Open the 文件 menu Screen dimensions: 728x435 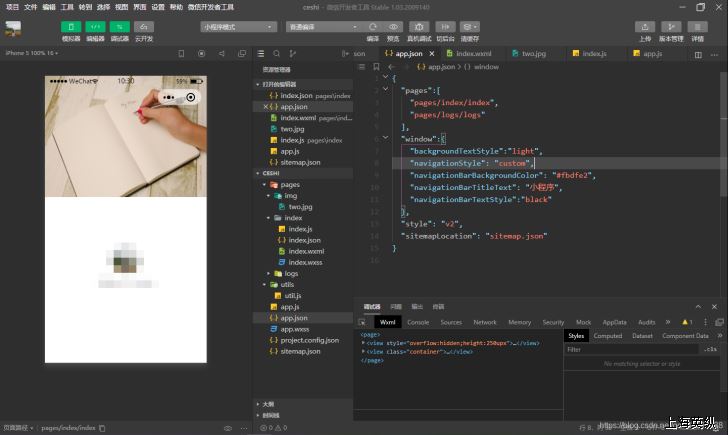[x=31, y=7]
